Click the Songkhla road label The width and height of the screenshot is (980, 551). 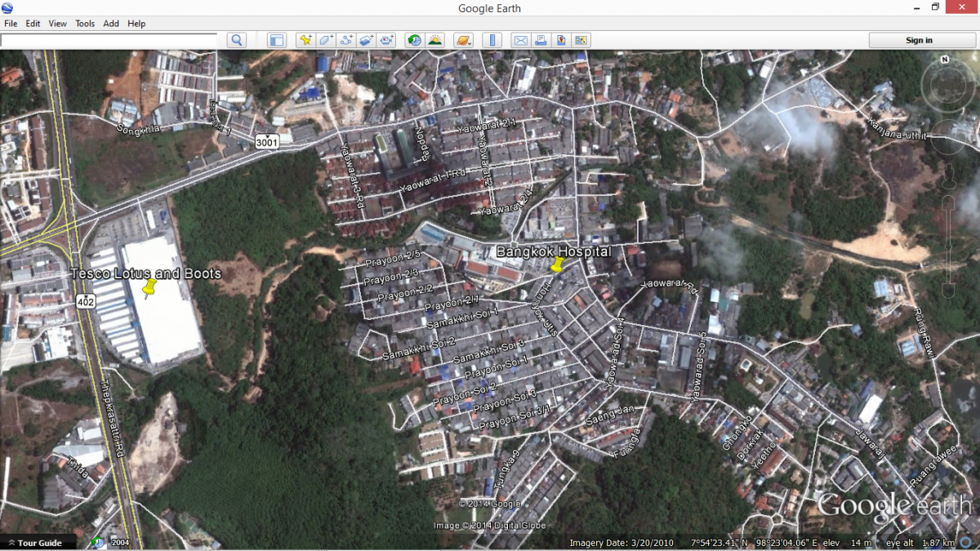click(136, 130)
